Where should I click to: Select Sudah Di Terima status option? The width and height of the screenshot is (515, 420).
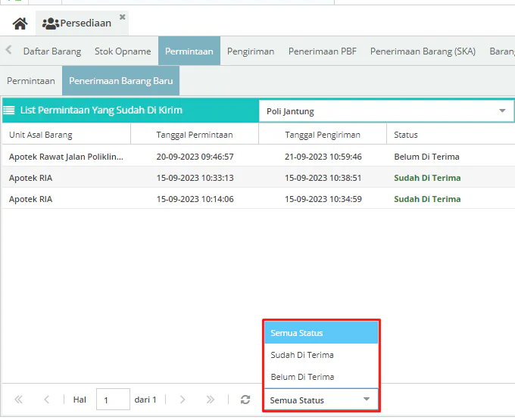[302, 355]
